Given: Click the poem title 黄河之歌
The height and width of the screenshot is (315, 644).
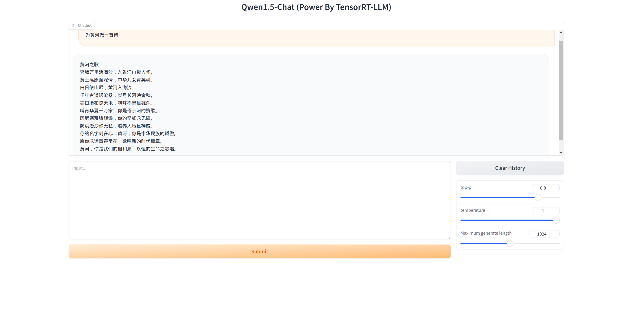Looking at the screenshot, I should pyautogui.click(x=89, y=65).
